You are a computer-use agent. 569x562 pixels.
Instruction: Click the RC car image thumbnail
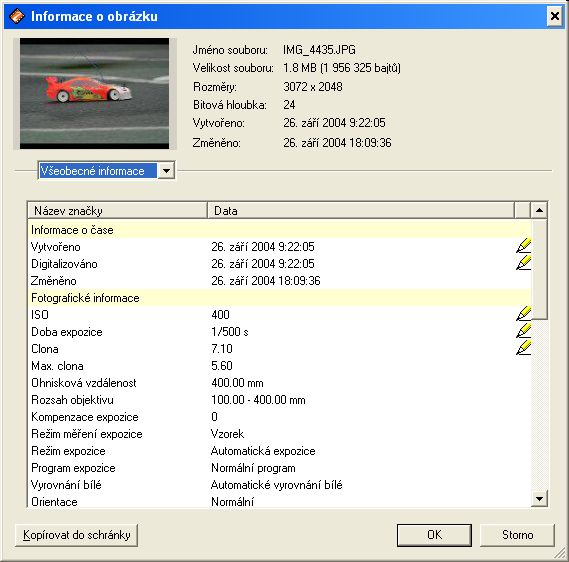pos(94,94)
